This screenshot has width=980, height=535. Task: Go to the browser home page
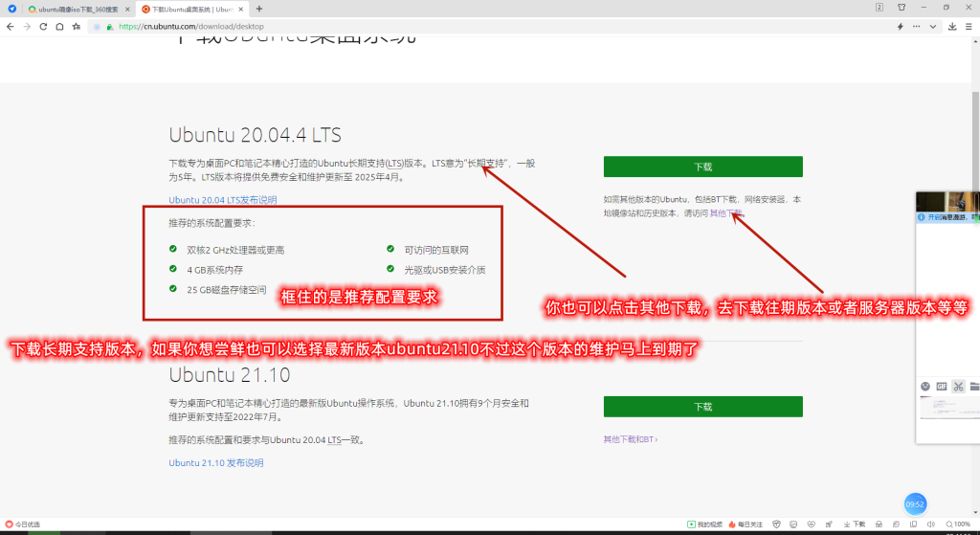[59, 27]
